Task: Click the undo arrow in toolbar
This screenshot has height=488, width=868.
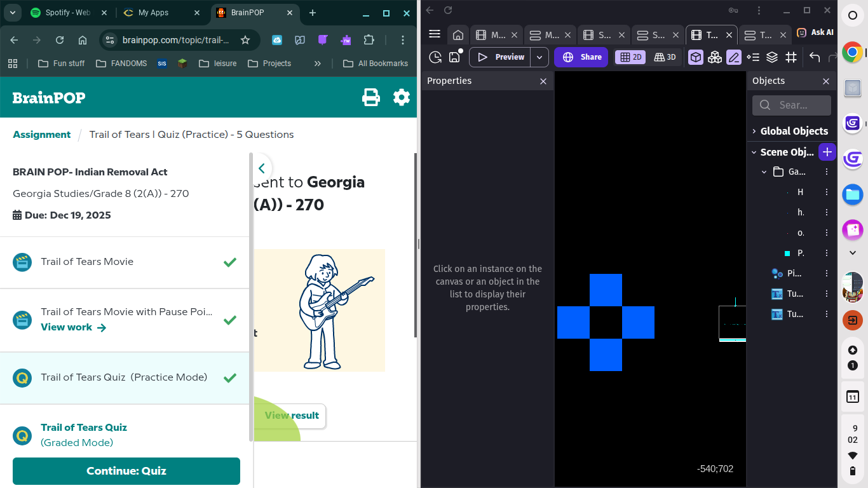Action: [x=815, y=57]
